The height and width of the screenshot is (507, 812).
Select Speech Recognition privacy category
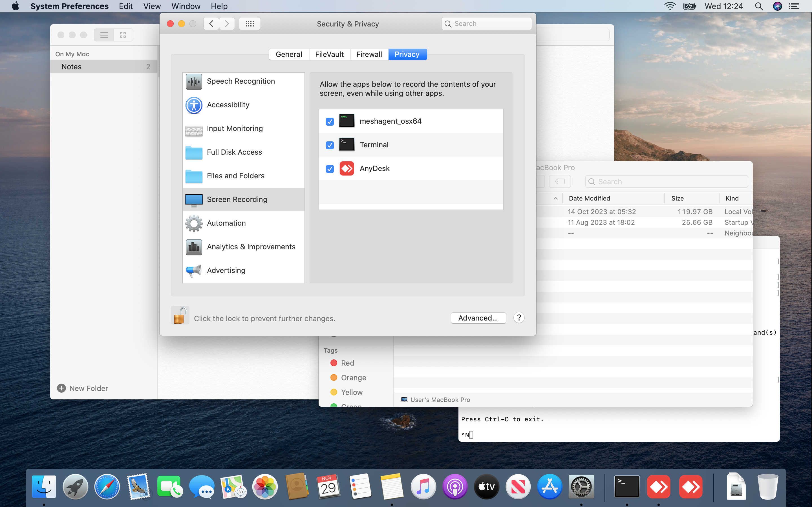pyautogui.click(x=240, y=81)
